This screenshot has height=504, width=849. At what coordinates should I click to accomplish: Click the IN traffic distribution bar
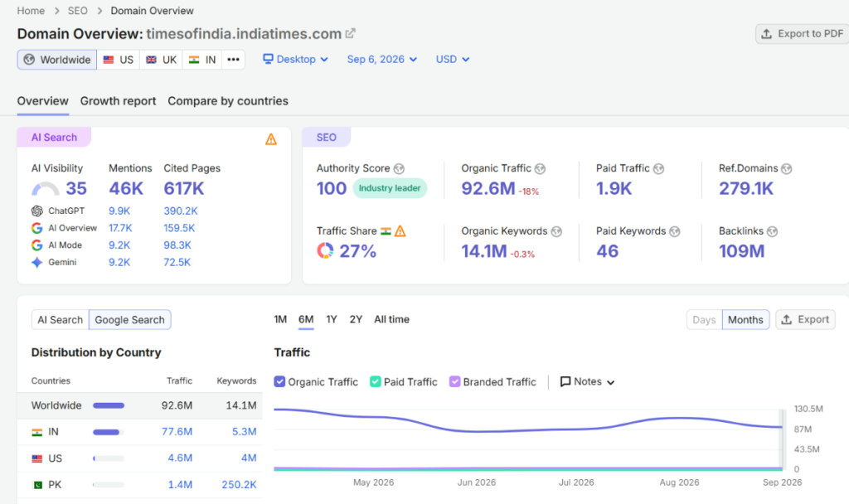[109, 432]
